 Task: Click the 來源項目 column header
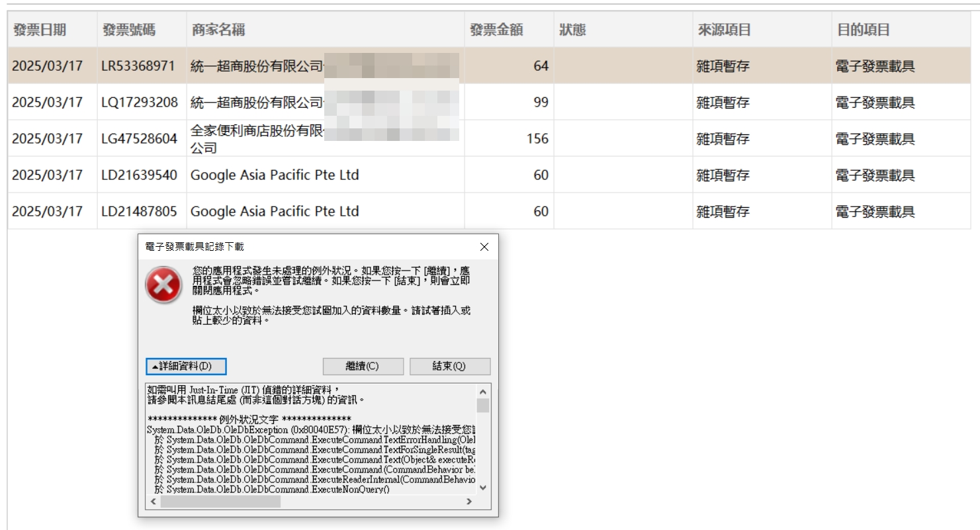pos(762,30)
